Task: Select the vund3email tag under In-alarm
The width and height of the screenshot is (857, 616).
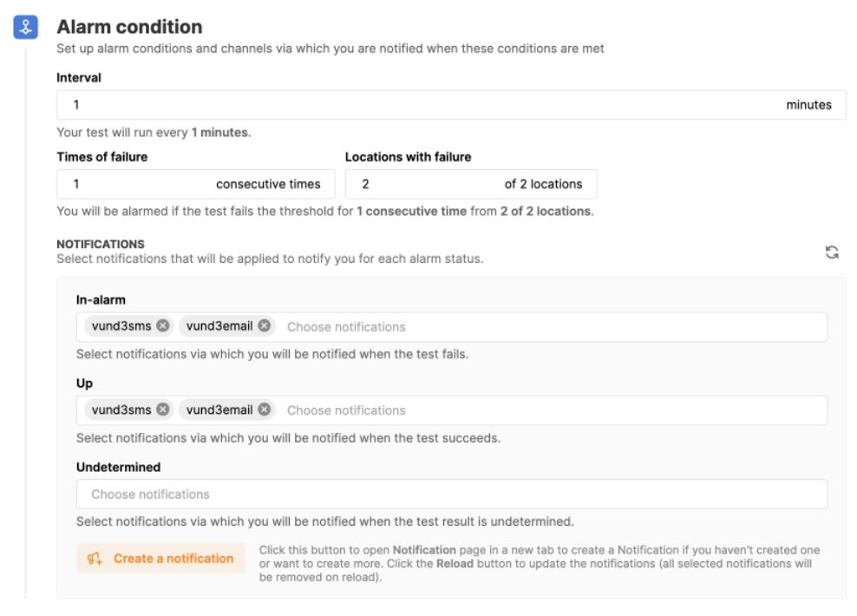Action: (219, 326)
